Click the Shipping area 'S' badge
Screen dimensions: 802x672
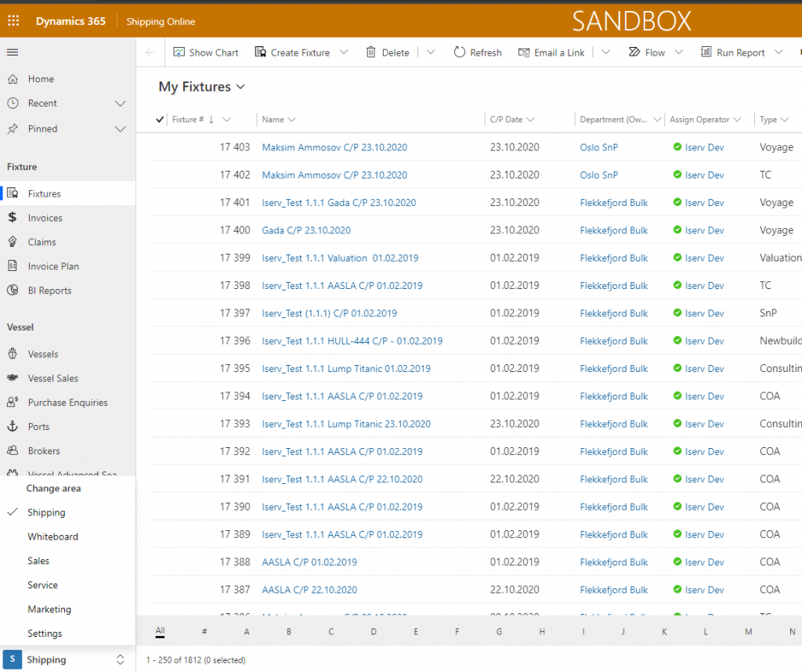(13, 659)
